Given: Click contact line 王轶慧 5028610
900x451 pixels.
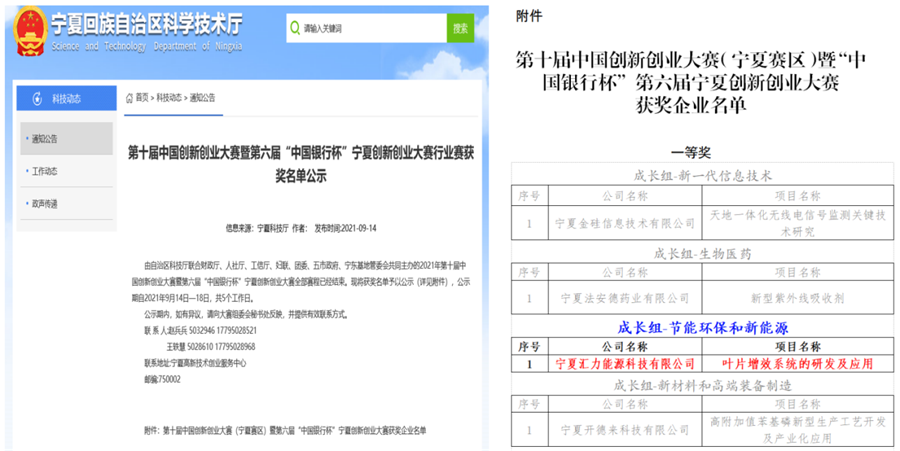Looking at the screenshot, I should point(211,347).
